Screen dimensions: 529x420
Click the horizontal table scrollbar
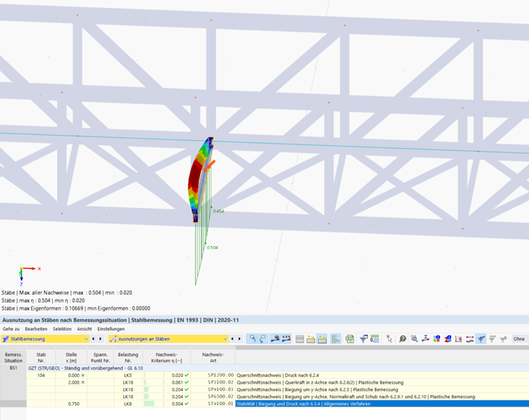[x=382, y=348]
